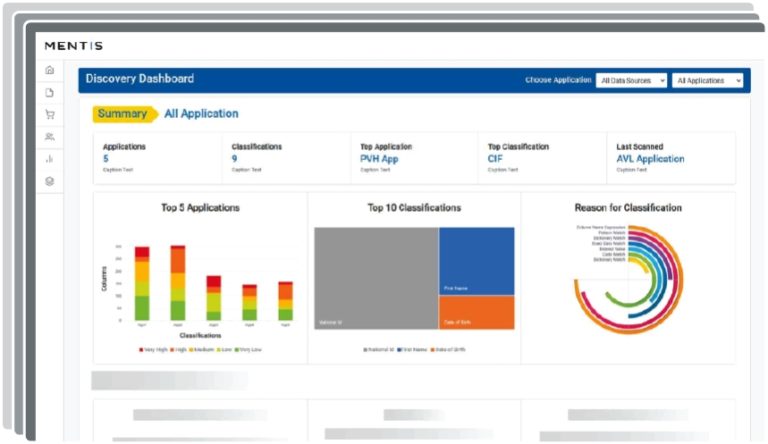Screen dimensions: 768x444
Task: Select the gray National ID treemap block
Action: click(x=376, y=278)
